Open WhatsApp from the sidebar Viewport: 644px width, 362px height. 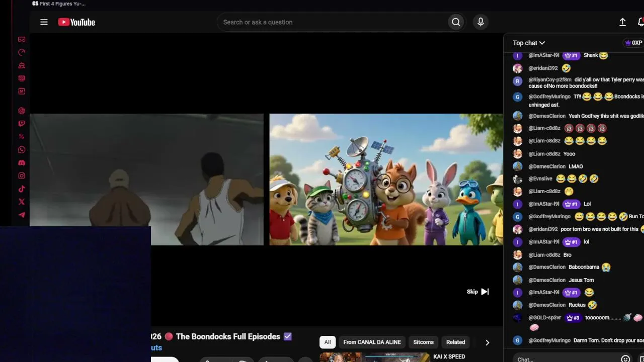pyautogui.click(x=22, y=150)
